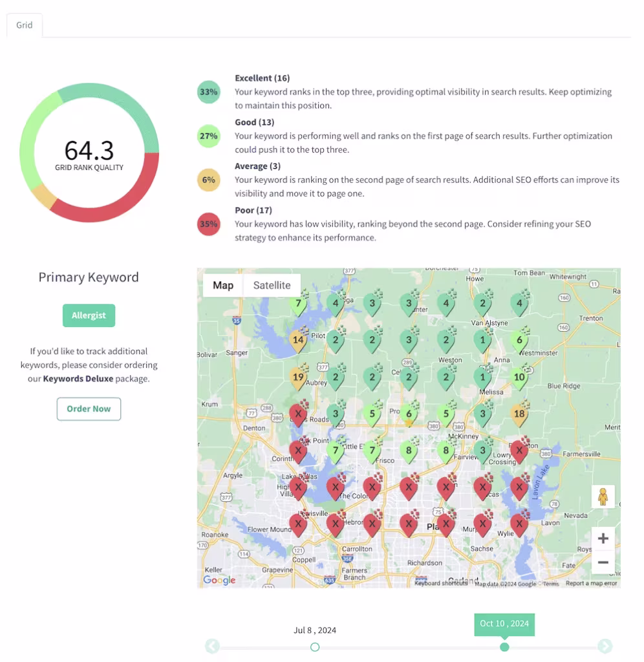The width and height of the screenshot is (644, 662).
Task: Select the Oct 10, 2024 timeline point
Action: (504, 646)
